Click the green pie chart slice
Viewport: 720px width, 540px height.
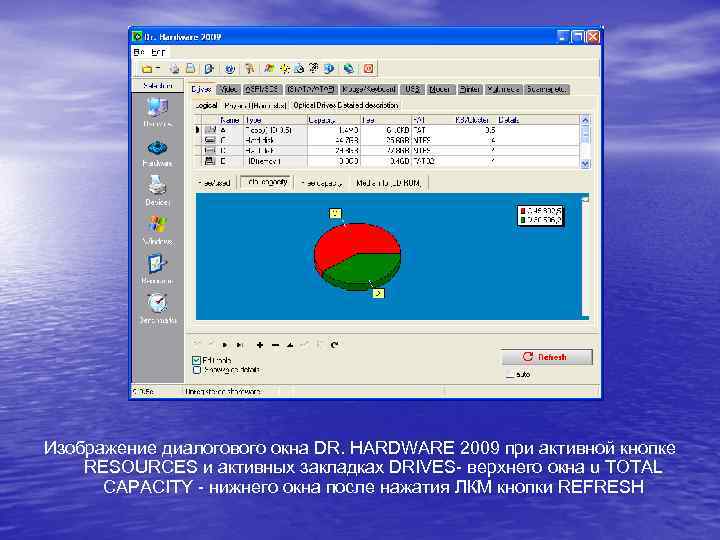point(367,269)
